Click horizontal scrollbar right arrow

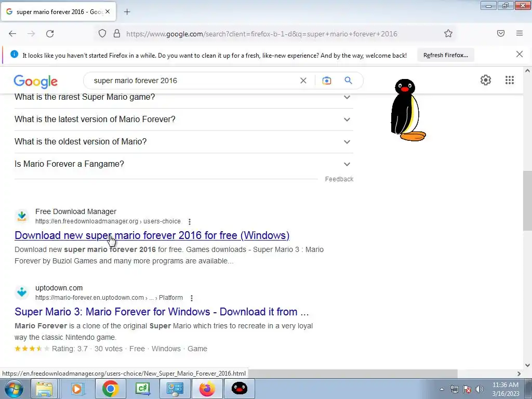click(x=519, y=374)
